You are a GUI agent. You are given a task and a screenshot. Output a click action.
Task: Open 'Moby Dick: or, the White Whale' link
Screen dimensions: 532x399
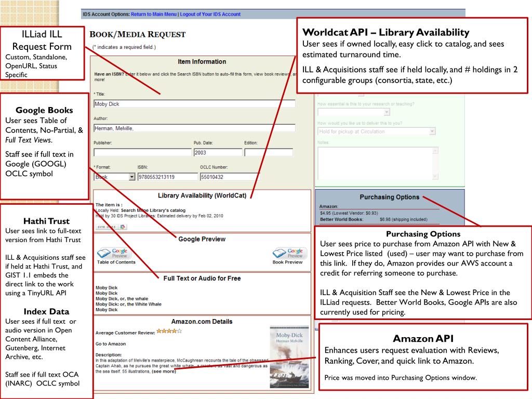[x=128, y=304]
